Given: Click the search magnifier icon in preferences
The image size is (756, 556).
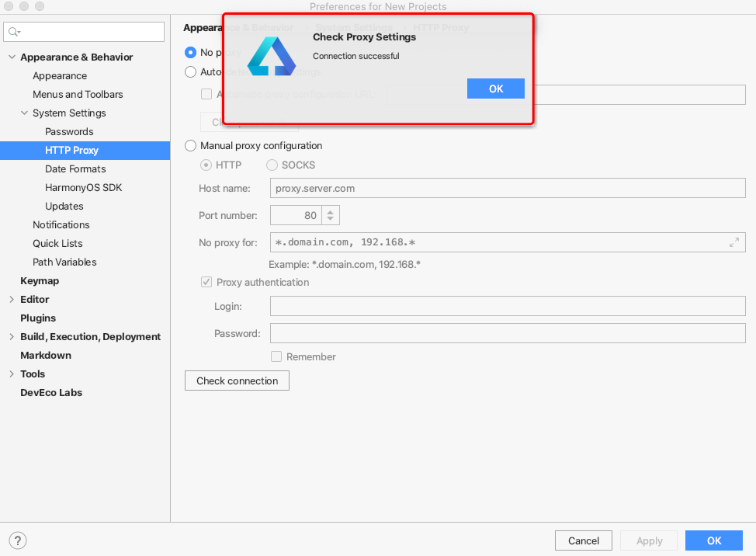Looking at the screenshot, I should [14, 32].
